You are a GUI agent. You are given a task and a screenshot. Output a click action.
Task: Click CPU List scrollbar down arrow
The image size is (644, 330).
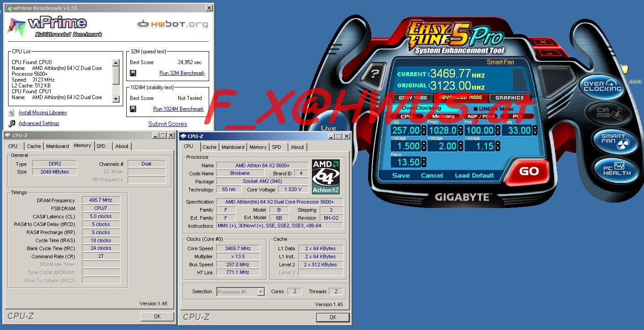pos(116,99)
